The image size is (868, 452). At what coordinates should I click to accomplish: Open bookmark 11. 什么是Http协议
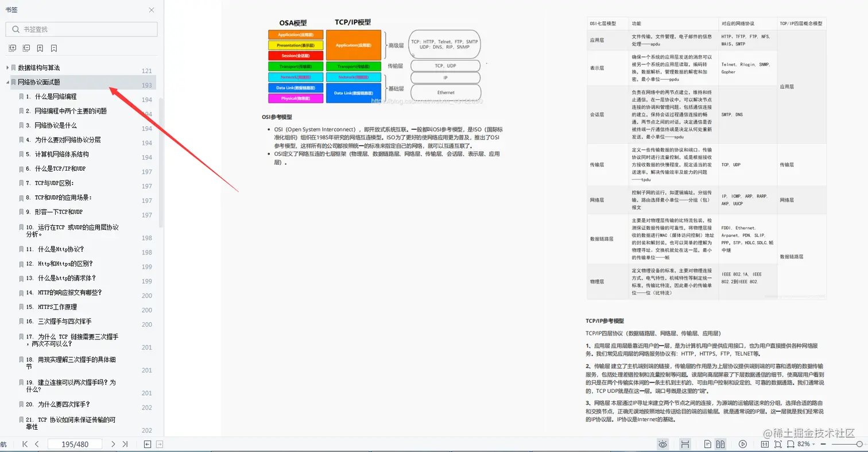coord(55,249)
